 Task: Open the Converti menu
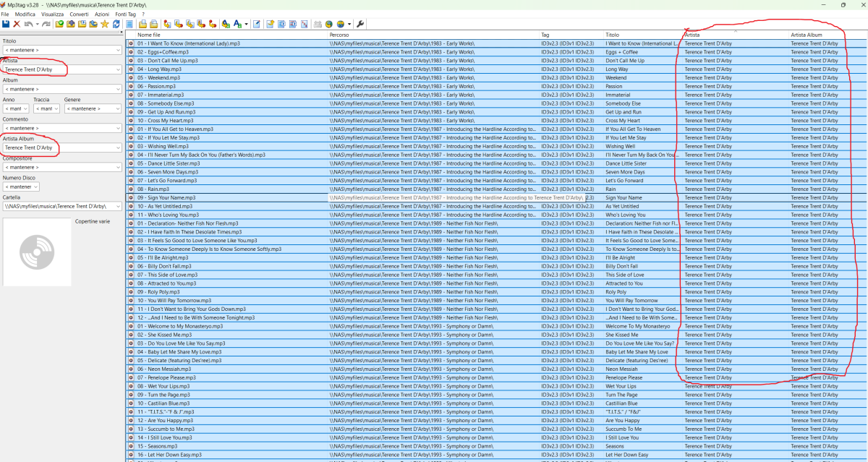(x=79, y=14)
